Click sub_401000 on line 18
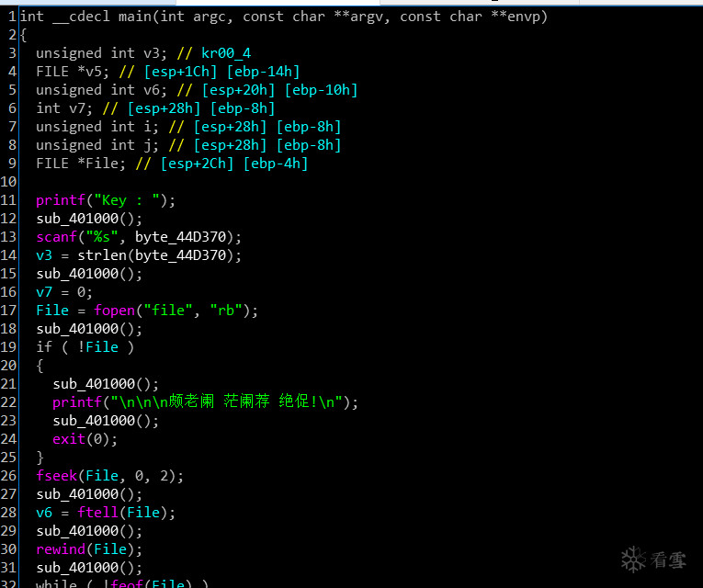 click(x=77, y=329)
